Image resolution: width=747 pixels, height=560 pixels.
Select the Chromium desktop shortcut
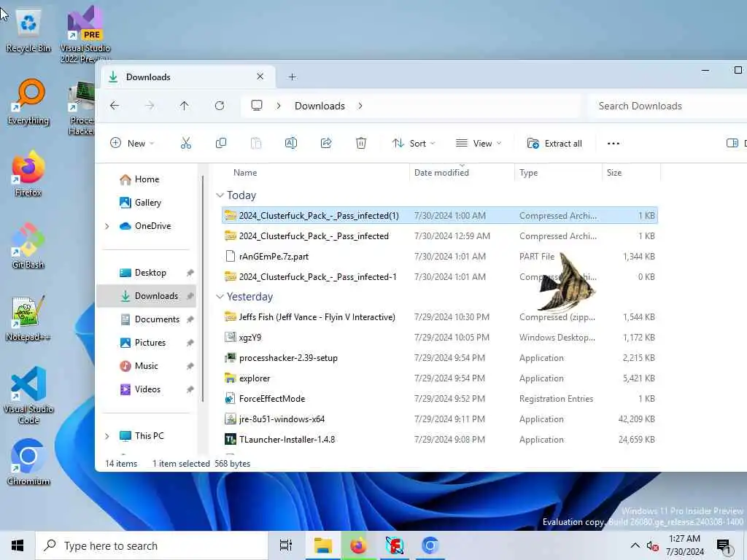click(28, 462)
